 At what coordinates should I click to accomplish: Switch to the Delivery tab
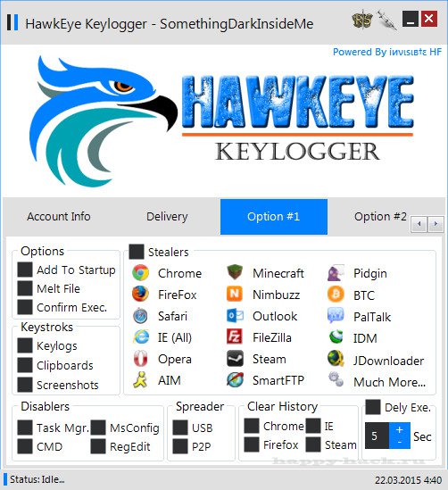point(167,217)
